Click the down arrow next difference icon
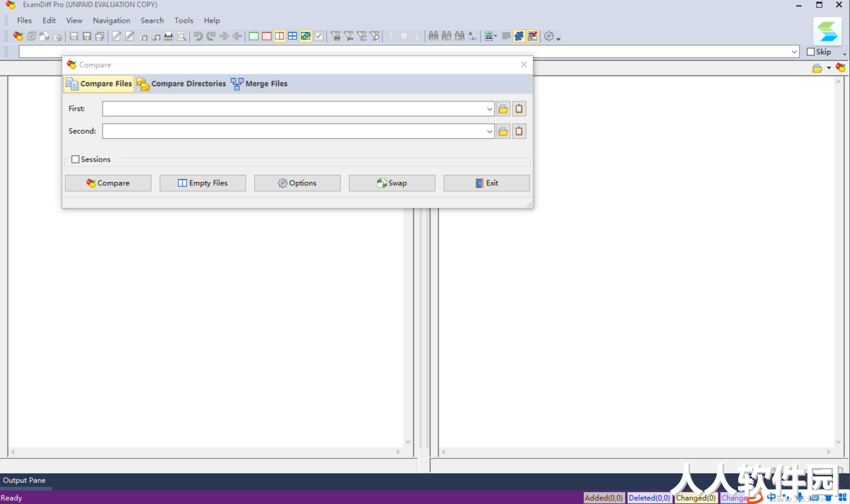850x504 pixels. [417, 36]
